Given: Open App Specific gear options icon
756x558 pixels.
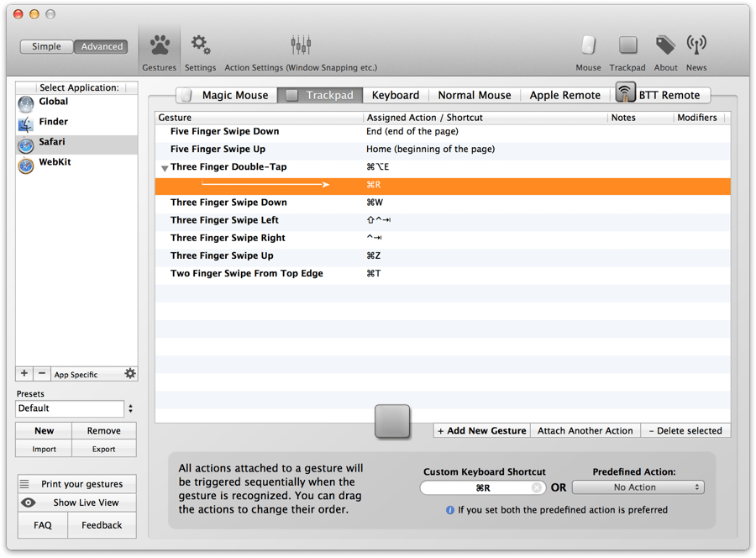Looking at the screenshot, I should tap(130, 373).
